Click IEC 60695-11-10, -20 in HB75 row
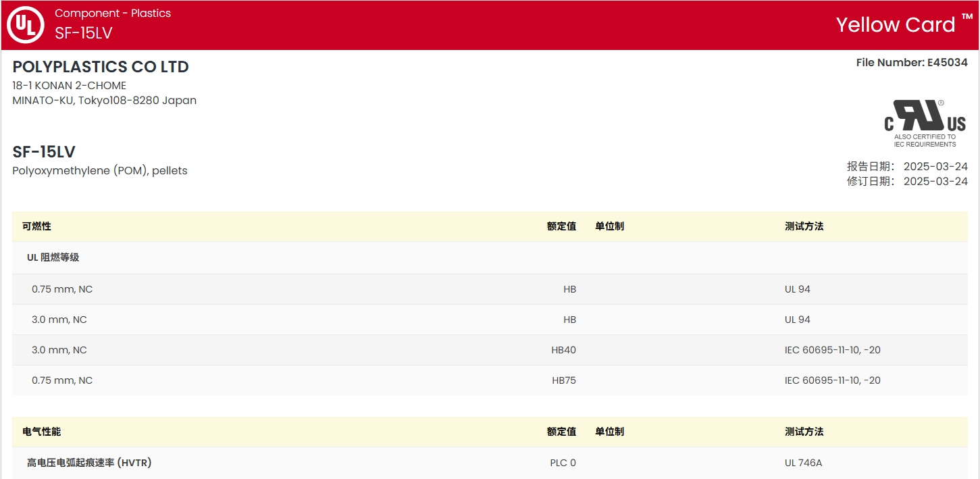The image size is (980, 479). pyautogui.click(x=832, y=380)
